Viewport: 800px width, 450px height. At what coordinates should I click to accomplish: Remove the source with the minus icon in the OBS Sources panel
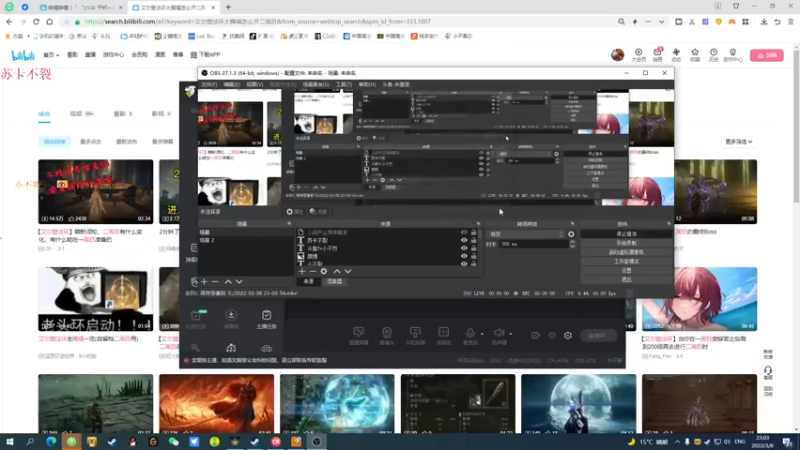pos(313,271)
